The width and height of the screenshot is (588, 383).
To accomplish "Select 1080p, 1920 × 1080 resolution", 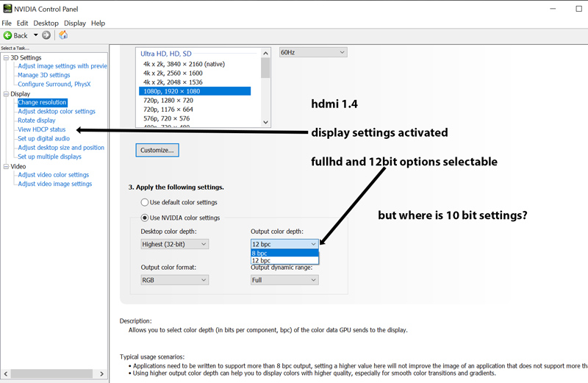I will (x=195, y=91).
